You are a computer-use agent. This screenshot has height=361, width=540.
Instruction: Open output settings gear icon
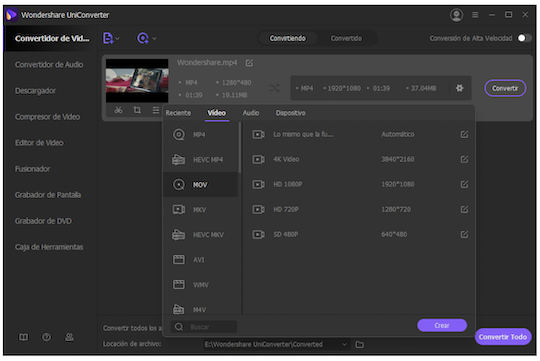pyautogui.click(x=459, y=88)
